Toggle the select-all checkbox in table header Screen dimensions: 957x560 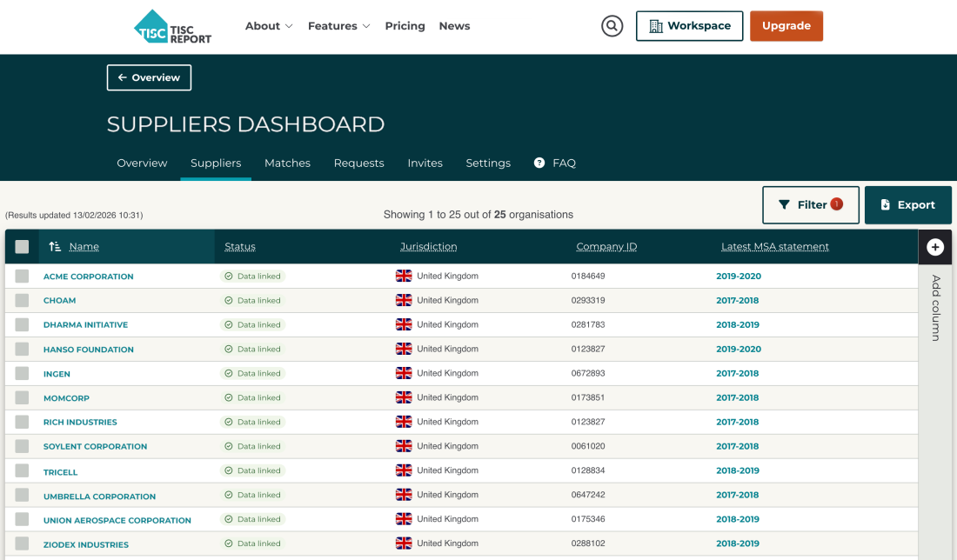pyautogui.click(x=22, y=247)
